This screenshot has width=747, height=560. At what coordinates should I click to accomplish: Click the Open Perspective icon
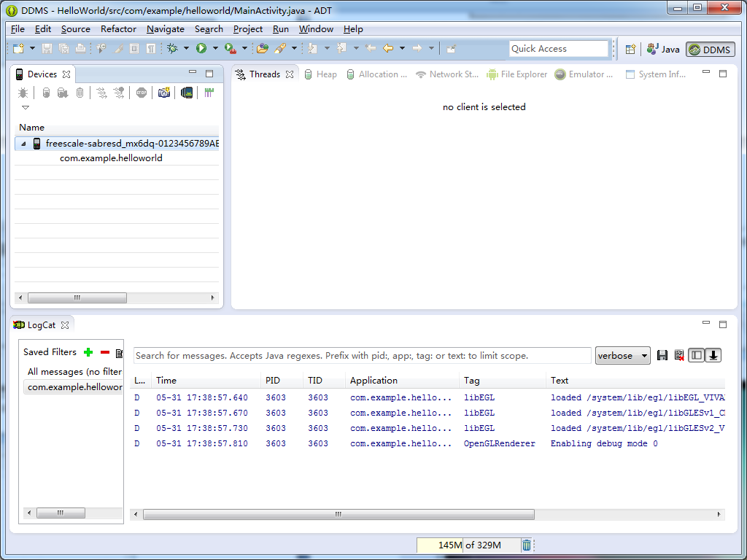pos(631,49)
